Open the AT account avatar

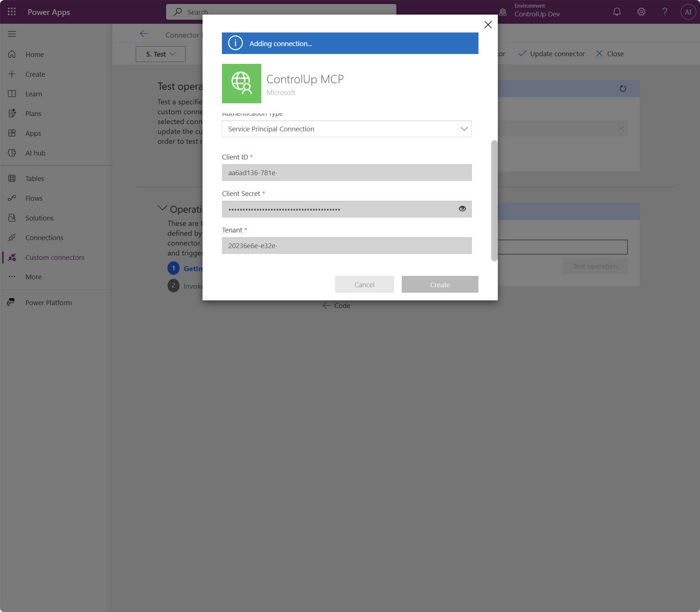point(688,12)
